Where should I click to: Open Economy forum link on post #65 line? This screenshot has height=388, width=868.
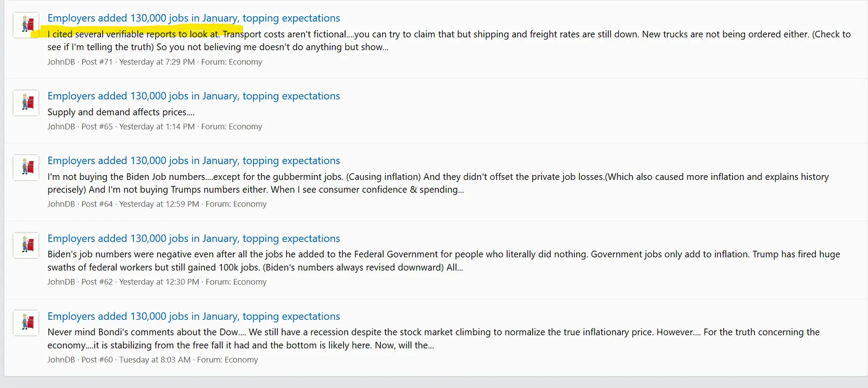coord(245,127)
